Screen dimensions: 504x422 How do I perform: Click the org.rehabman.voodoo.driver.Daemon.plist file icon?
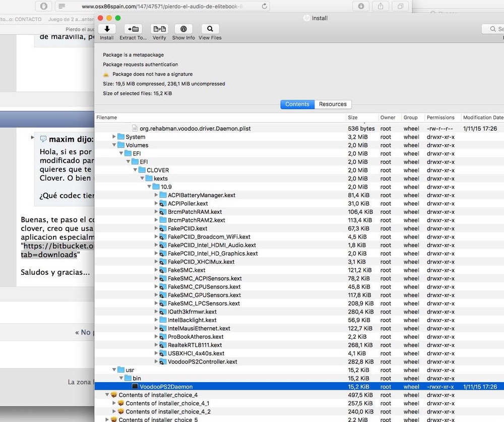click(135, 129)
